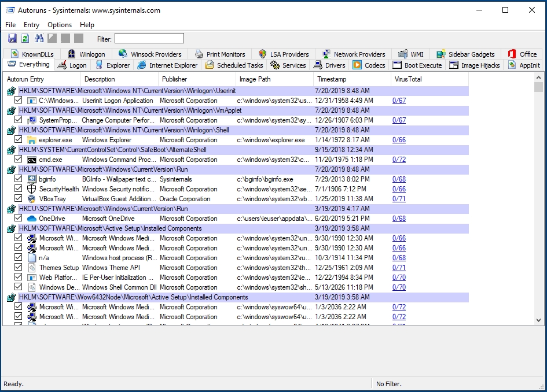
Task: Uncheck the bginfo autorun entry checkbox
Action: tap(19, 179)
